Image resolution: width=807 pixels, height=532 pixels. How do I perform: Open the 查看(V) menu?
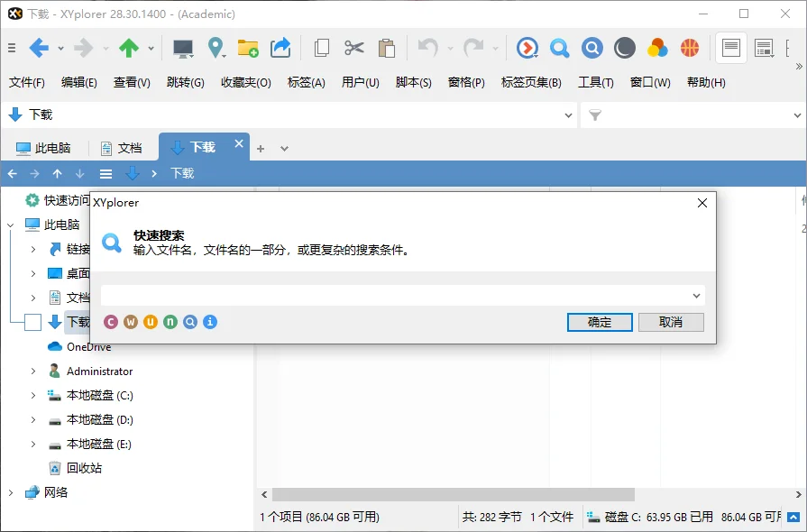[x=132, y=82]
